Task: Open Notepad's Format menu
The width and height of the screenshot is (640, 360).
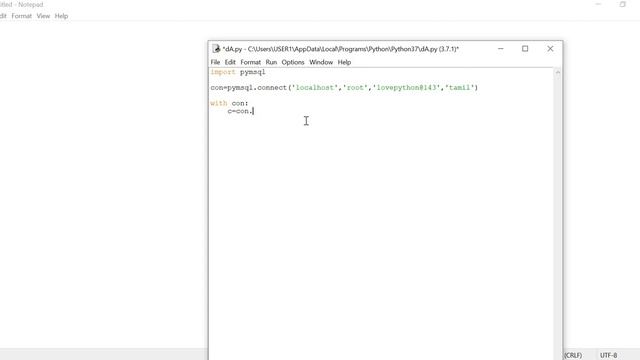Action: (x=21, y=16)
